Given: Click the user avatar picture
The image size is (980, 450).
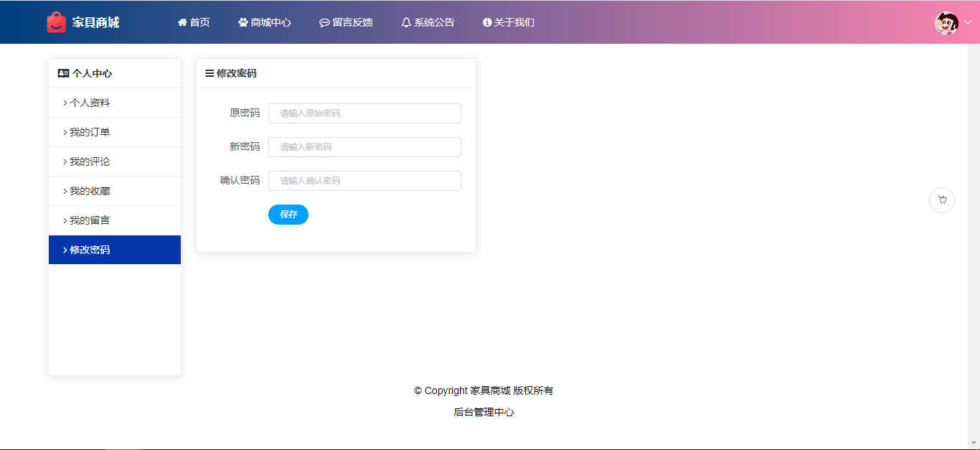Looking at the screenshot, I should 946,23.
